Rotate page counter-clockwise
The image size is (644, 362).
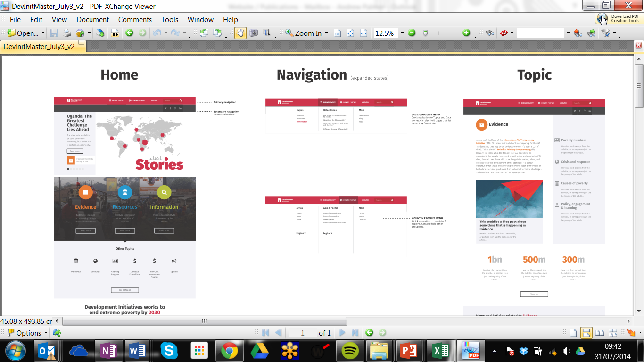tap(204, 33)
